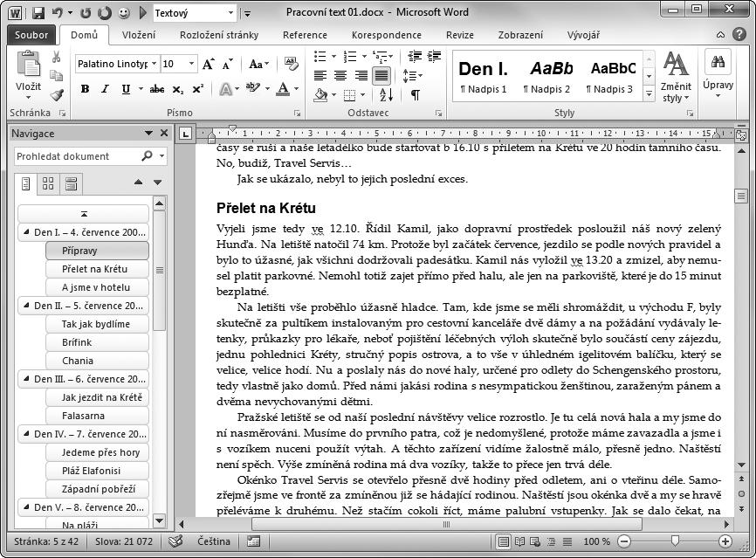Open the Change Case Aa dropdown
This screenshot has width=756, height=558.
click(259, 64)
